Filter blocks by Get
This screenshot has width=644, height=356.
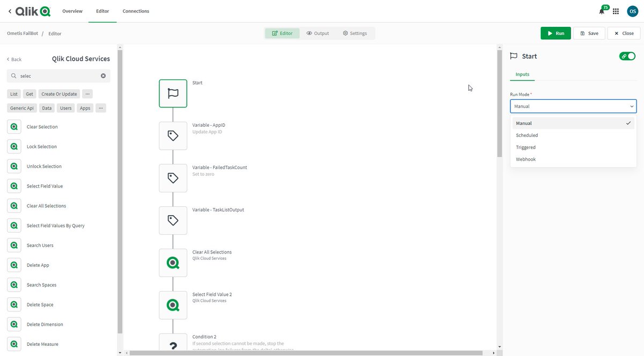[x=30, y=94]
